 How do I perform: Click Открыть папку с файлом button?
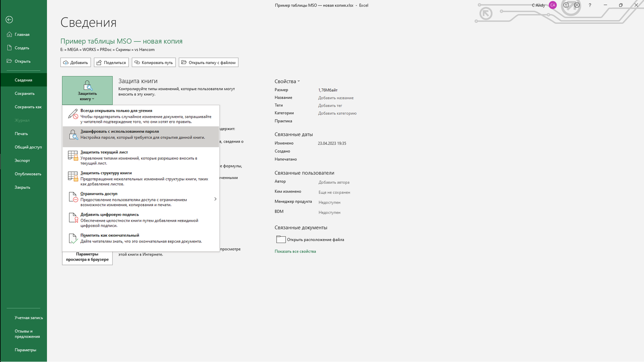(209, 63)
